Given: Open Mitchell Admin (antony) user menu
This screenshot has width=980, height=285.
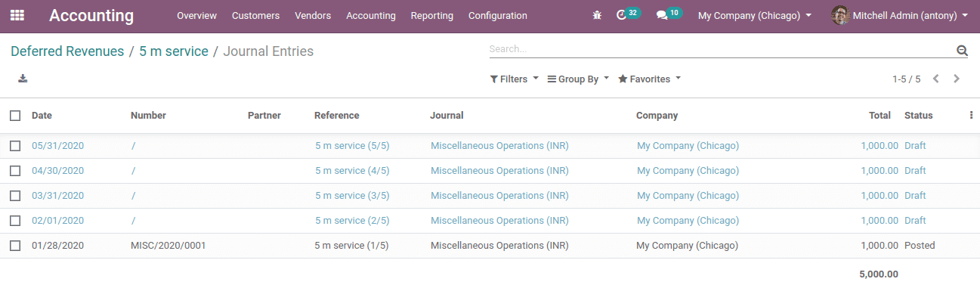Looking at the screenshot, I should pos(899,15).
